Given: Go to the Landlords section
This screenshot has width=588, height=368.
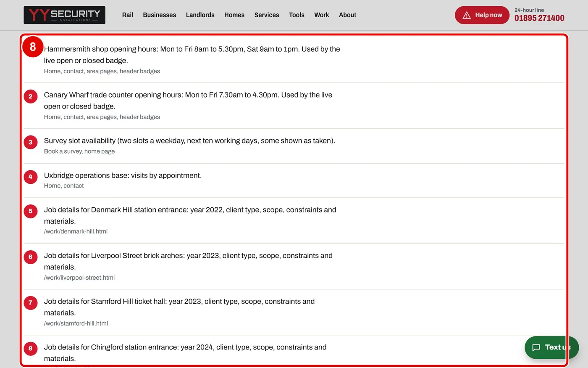Looking at the screenshot, I should pyautogui.click(x=200, y=15).
